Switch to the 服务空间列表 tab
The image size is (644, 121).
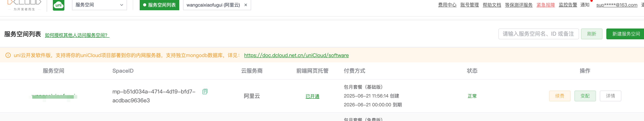click(x=159, y=5)
